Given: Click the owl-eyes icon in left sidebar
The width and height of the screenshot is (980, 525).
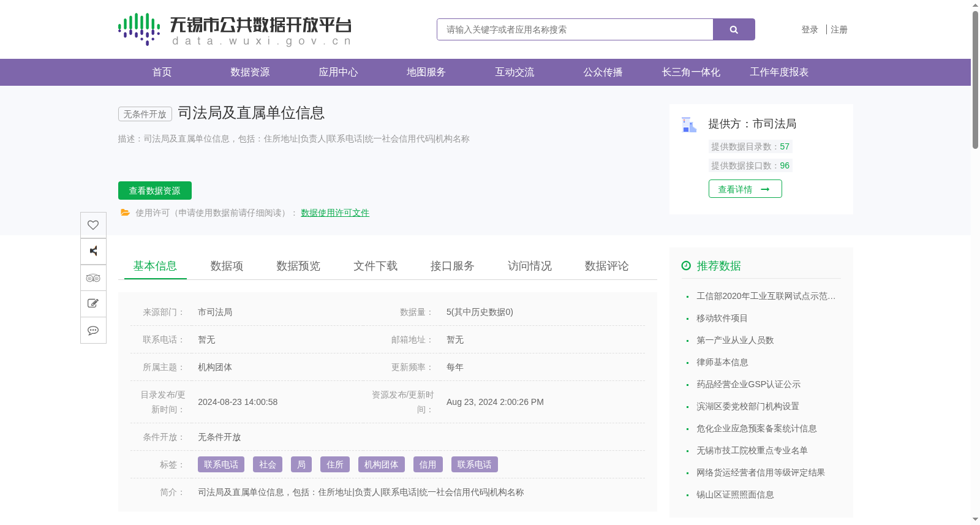Looking at the screenshot, I should click(x=93, y=278).
